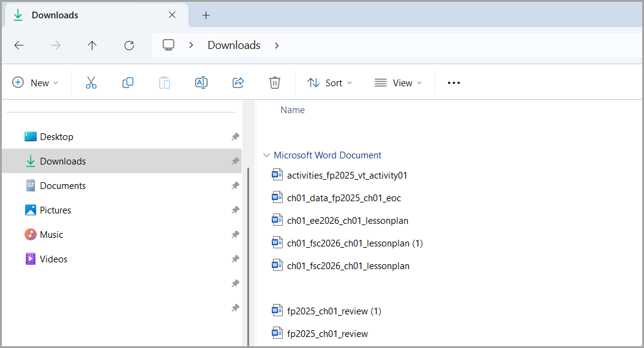The height and width of the screenshot is (348, 644).
Task: Click the Rename icon
Action: click(201, 83)
